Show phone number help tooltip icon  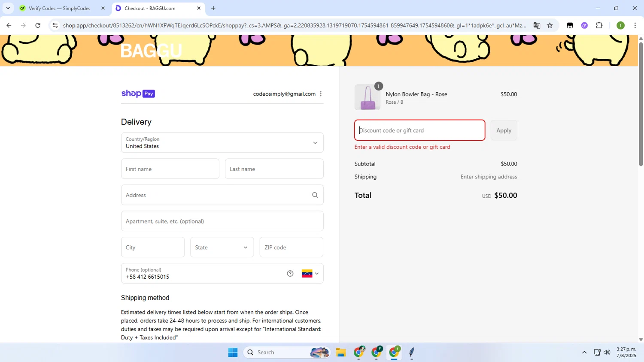290,274
